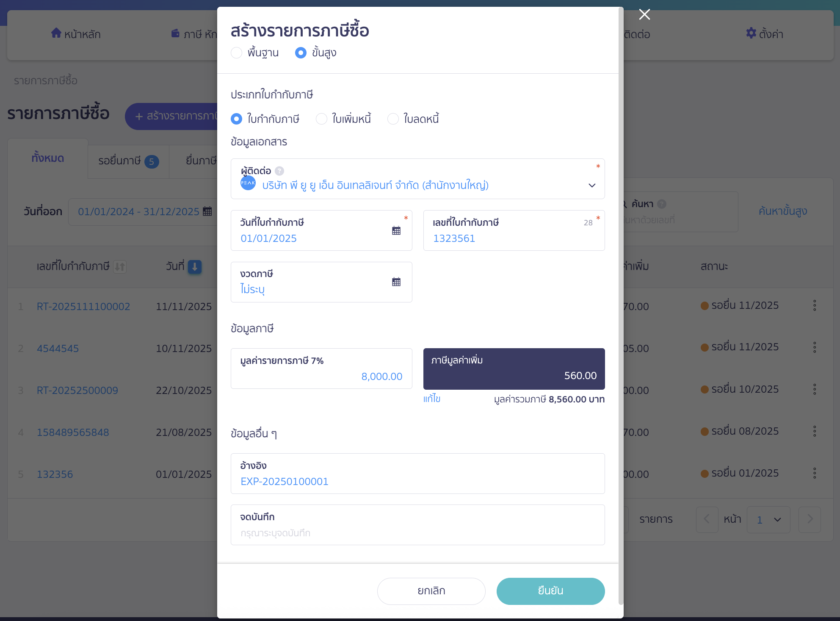
Task: Sort by date using the blue arrow icon
Action: click(195, 266)
